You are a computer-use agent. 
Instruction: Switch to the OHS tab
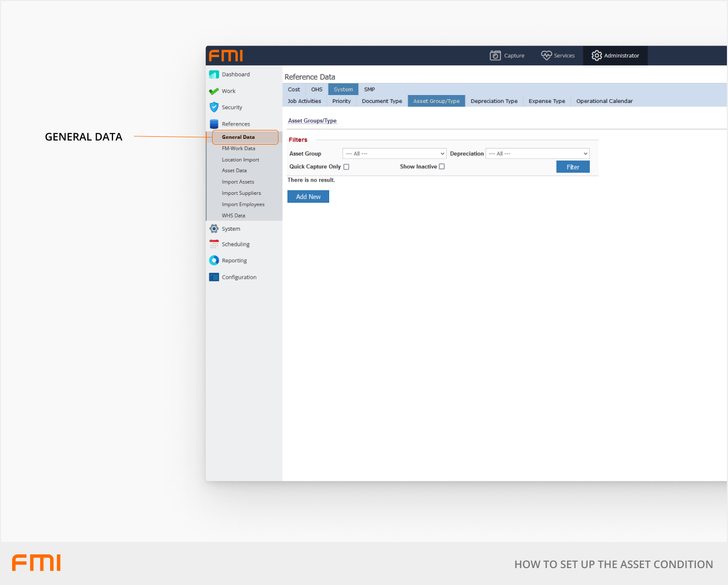(x=317, y=89)
